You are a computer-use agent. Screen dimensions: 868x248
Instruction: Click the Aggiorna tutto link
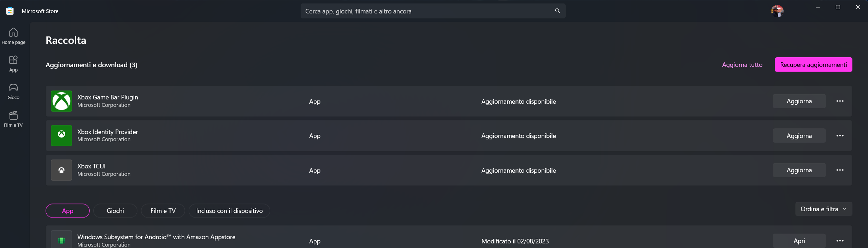742,65
